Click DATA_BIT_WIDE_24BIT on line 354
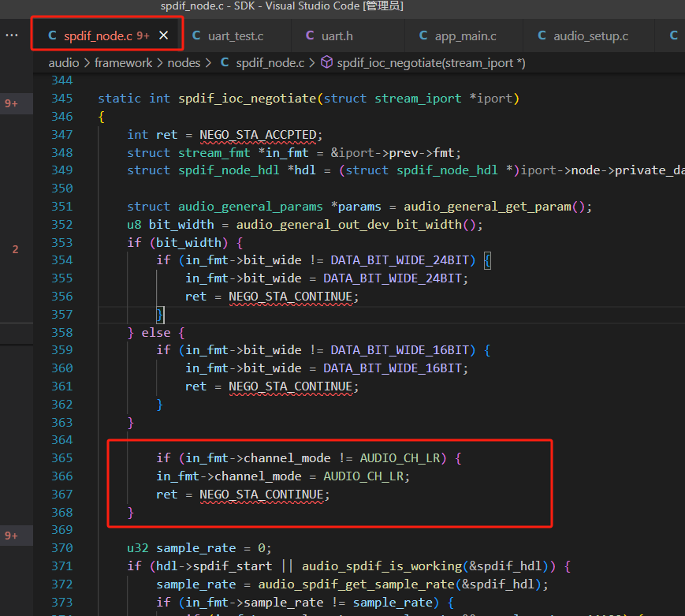Image resolution: width=685 pixels, height=616 pixels. (400, 260)
